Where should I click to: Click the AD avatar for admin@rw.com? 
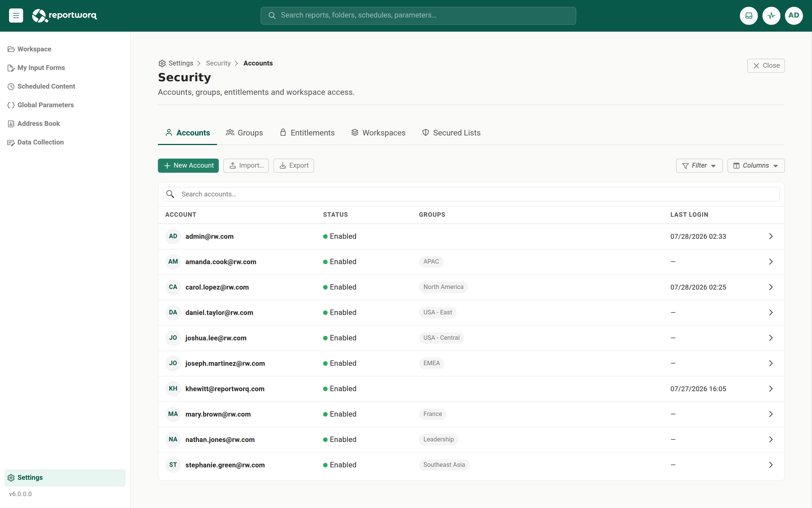tap(173, 236)
